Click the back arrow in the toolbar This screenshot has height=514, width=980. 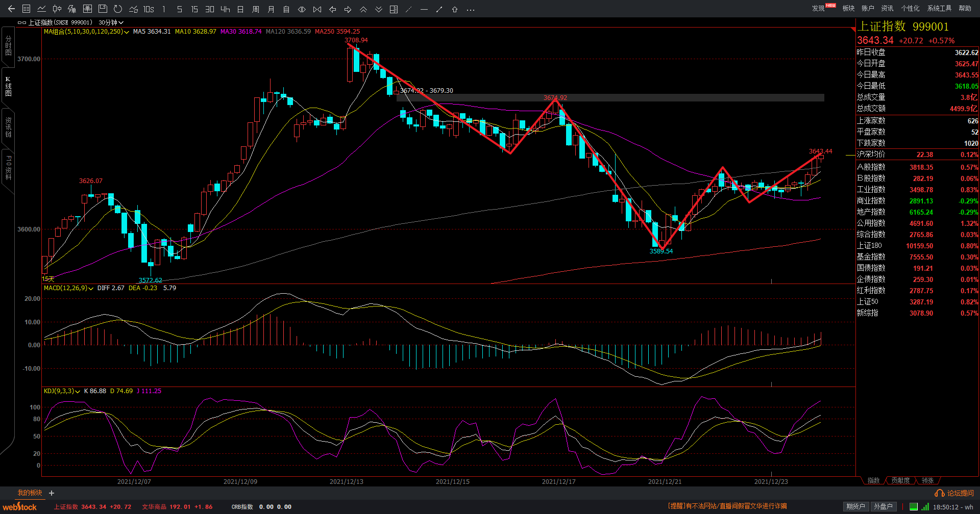pos(11,9)
